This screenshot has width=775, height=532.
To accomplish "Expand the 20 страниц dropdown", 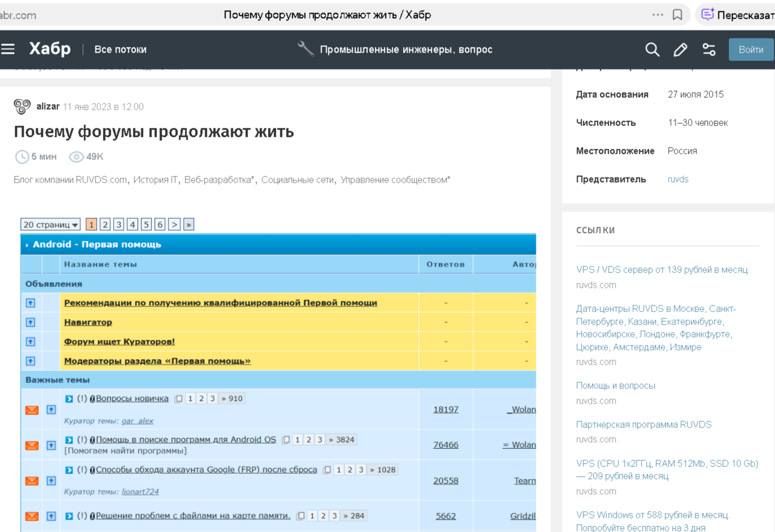I will point(50,224).
